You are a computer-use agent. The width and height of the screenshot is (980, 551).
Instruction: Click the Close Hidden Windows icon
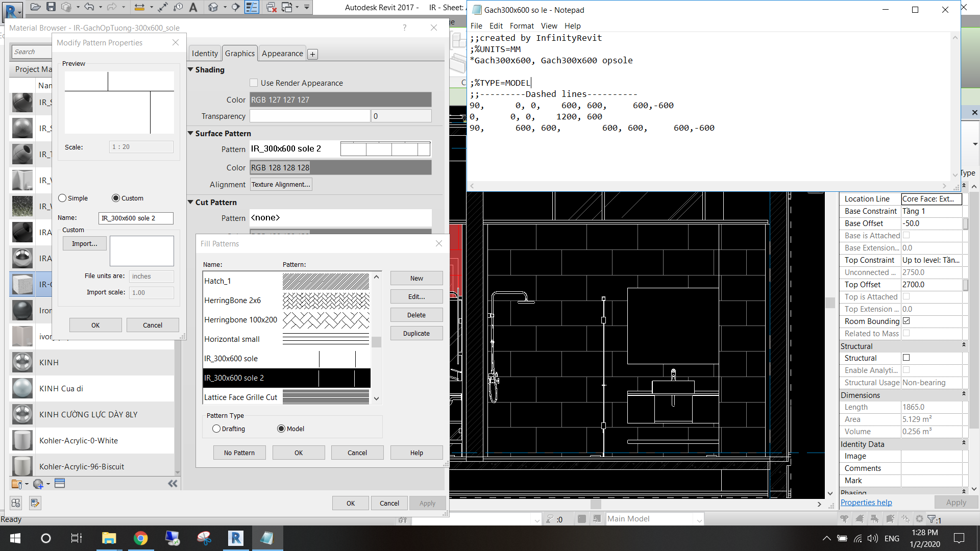[x=271, y=7]
